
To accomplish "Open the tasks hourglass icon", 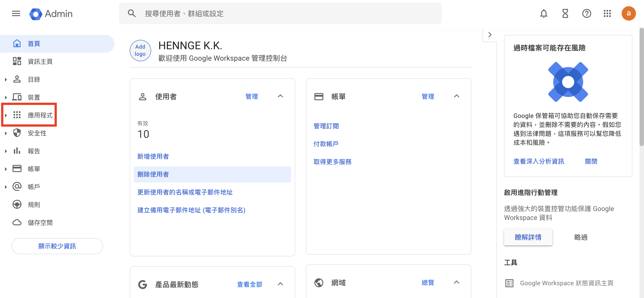I will coord(565,13).
